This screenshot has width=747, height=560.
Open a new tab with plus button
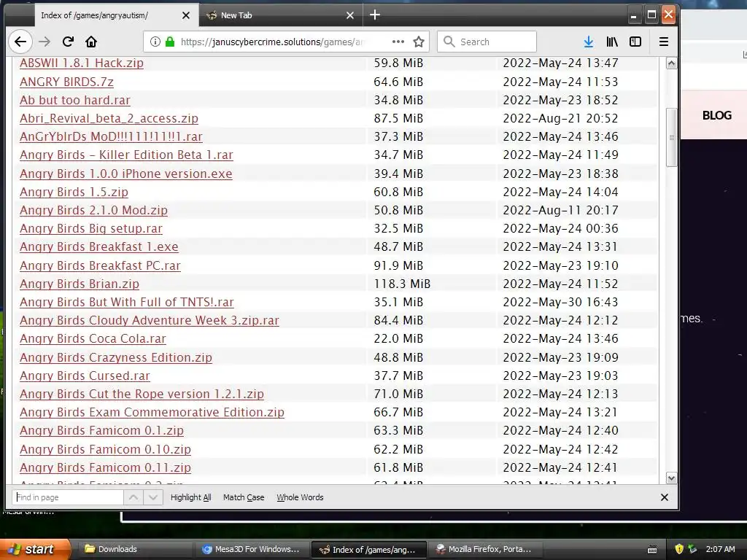pos(375,15)
